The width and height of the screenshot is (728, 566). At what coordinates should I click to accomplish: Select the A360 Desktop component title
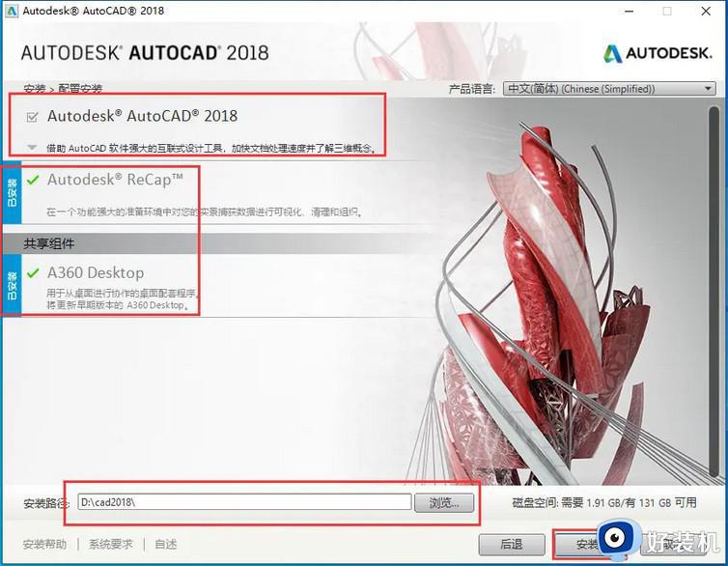coord(96,272)
